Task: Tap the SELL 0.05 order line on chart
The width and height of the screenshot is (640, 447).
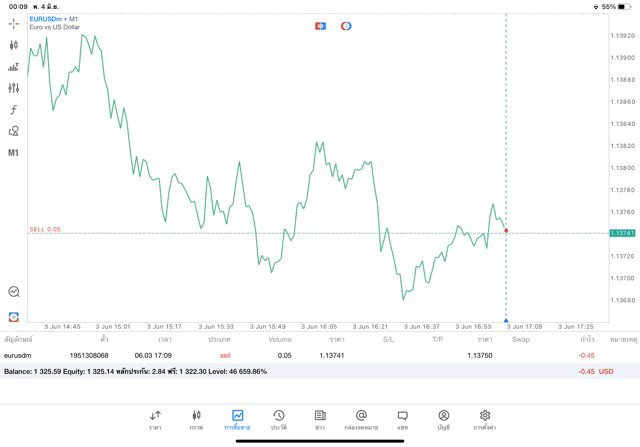Action: click(45, 230)
